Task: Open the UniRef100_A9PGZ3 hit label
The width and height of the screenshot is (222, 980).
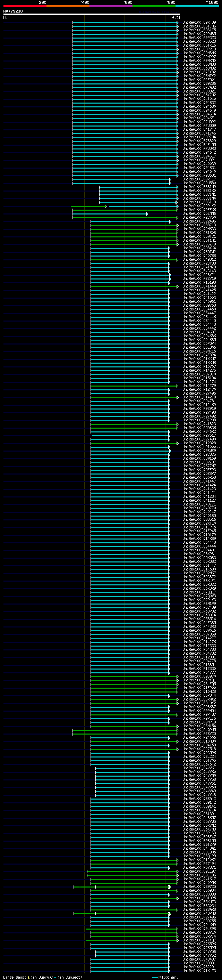Action: pyautogui.click(x=199, y=38)
